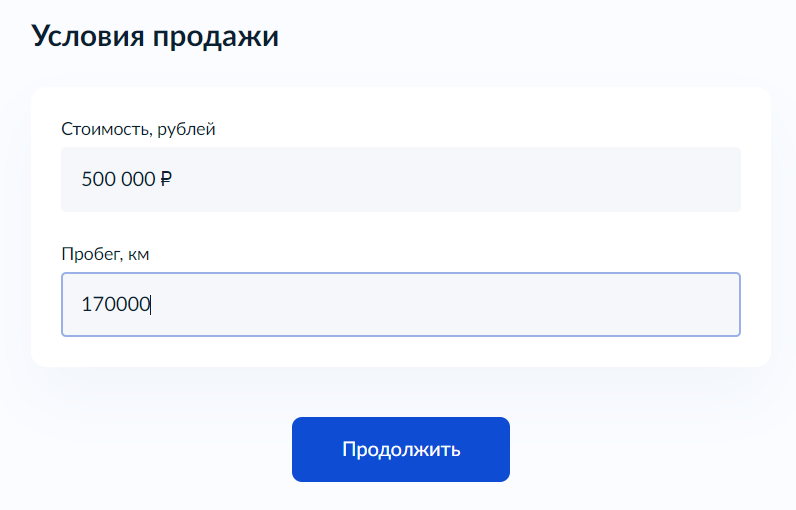Viewport: 796px width, 510px height.
Task: Click the ruble sign in price field
Action: (166, 179)
